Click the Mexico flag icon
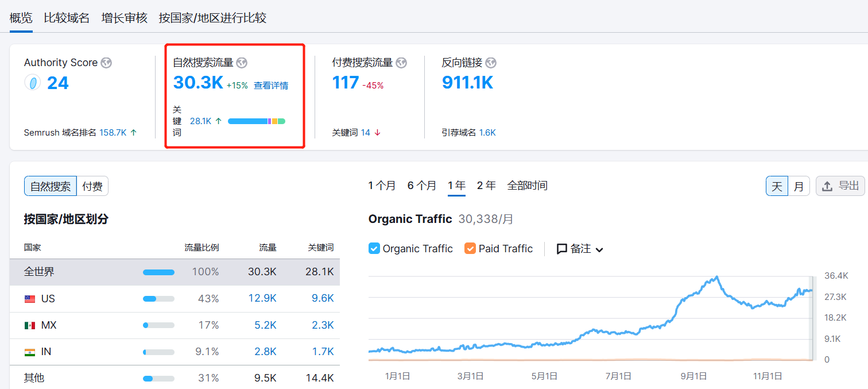The image size is (868, 389). point(30,325)
